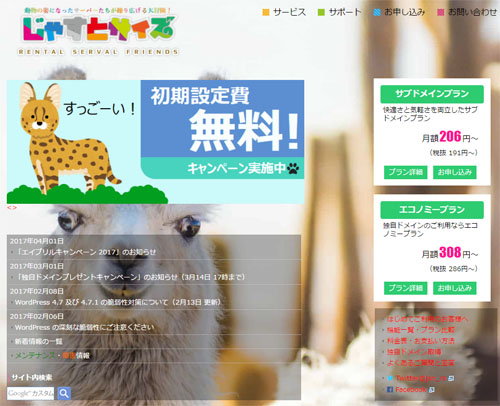
Task: Click the Facebook icon
Action: (x=390, y=389)
